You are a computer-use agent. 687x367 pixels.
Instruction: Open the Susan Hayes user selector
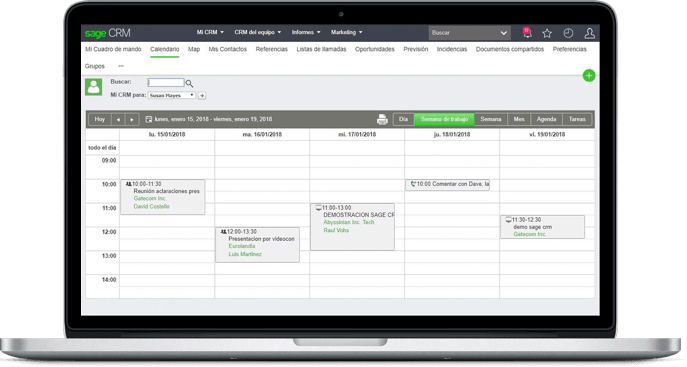coord(171,95)
